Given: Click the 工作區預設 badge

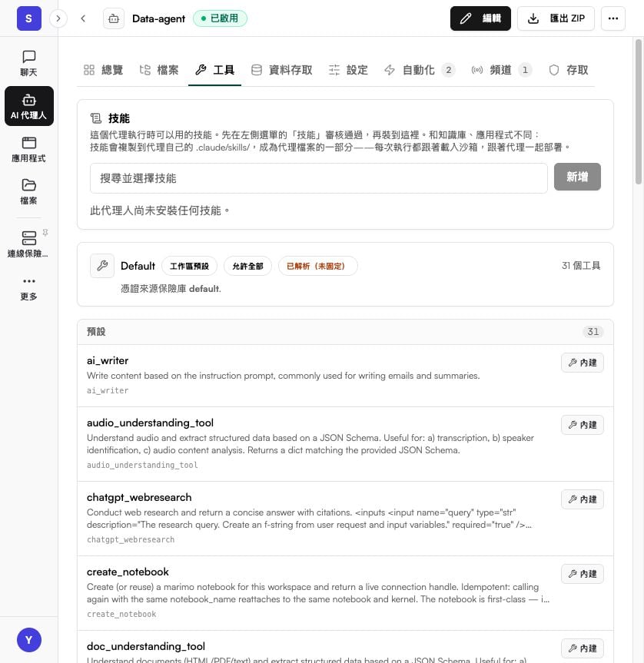Looking at the screenshot, I should click(x=190, y=266).
